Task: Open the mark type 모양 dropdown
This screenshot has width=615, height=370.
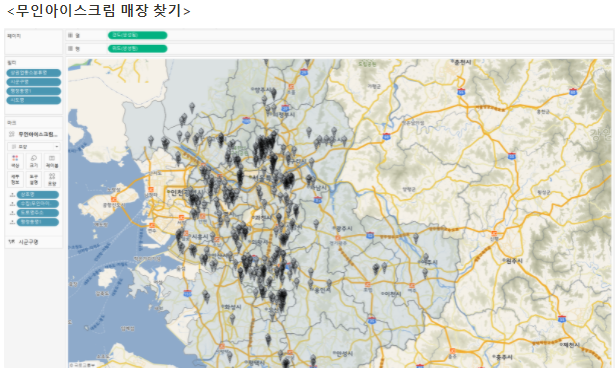Action: (x=34, y=146)
